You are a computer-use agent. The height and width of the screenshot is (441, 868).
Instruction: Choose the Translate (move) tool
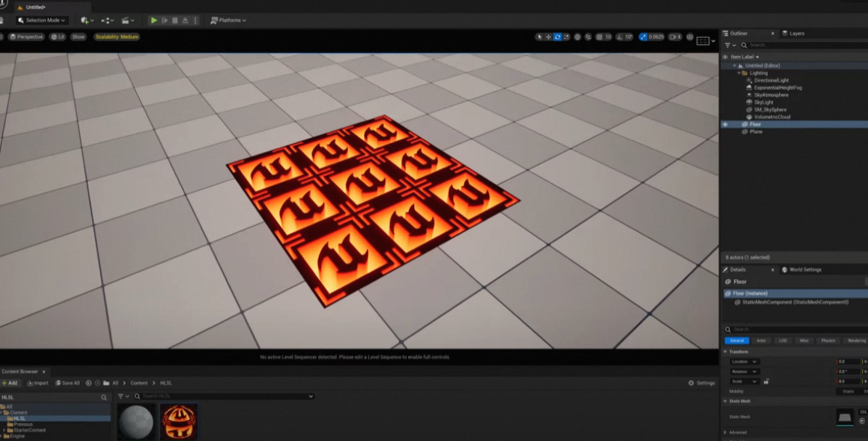point(548,37)
